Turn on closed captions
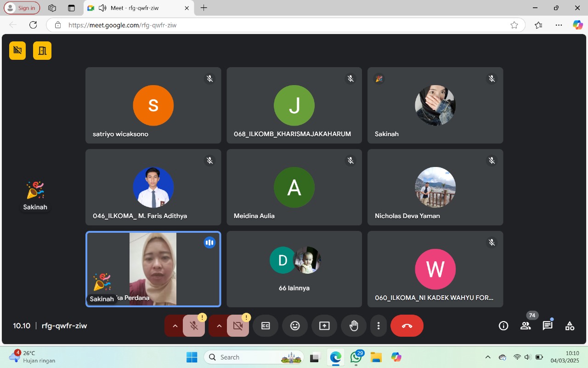Screen dimensions: 588x368 coord(266,326)
